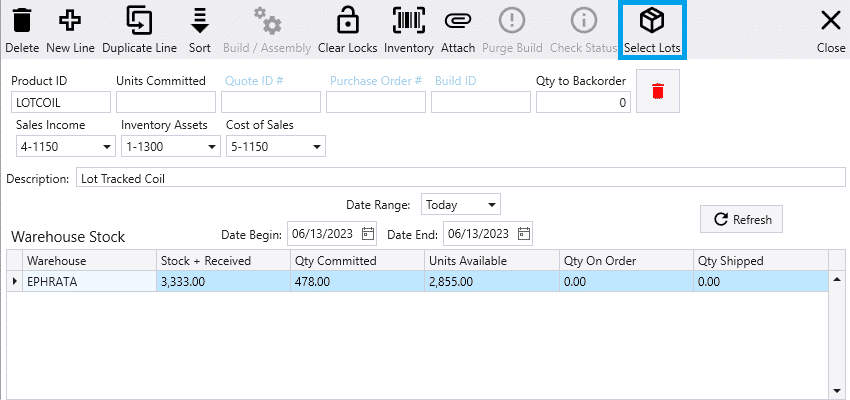Sort lines using the Sort icon
Image resolution: width=850 pixels, height=400 pixels.
(200, 21)
